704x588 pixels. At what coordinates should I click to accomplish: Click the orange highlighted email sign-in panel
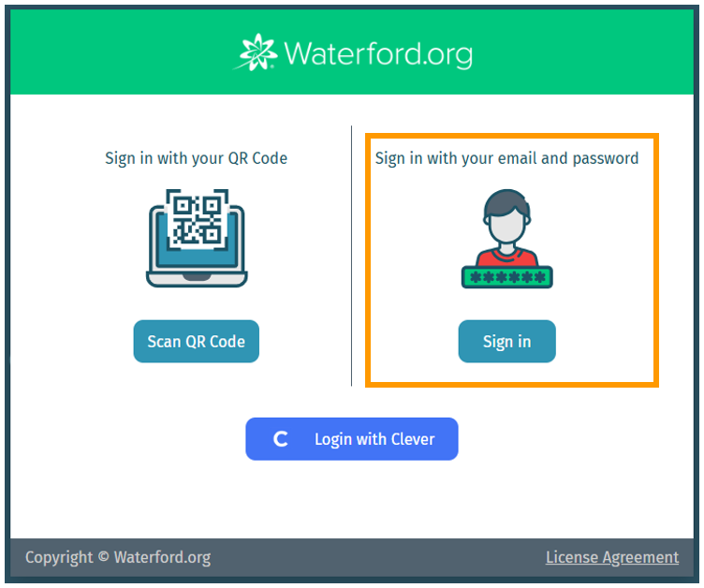pos(512,260)
